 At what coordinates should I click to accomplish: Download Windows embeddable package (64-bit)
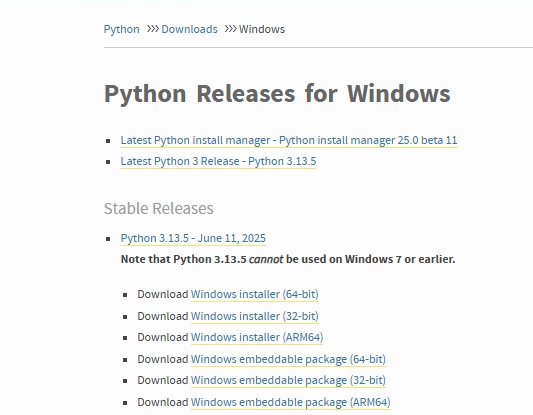point(288,359)
